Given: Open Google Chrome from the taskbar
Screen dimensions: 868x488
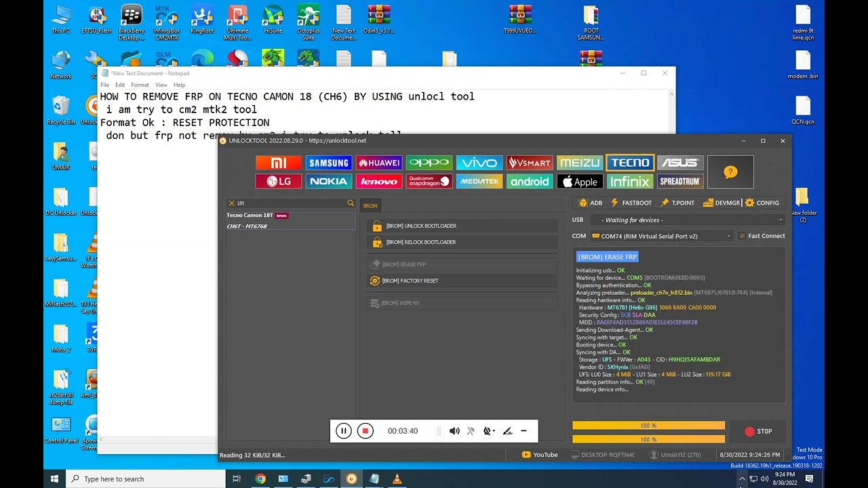Looking at the screenshot, I should (260, 479).
